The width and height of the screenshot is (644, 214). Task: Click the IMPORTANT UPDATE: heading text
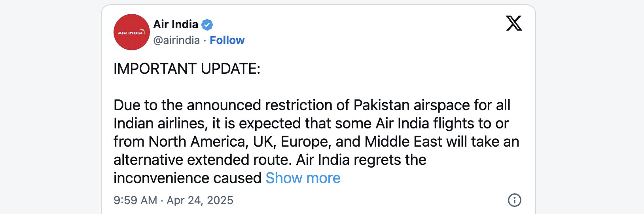pyautogui.click(x=187, y=69)
